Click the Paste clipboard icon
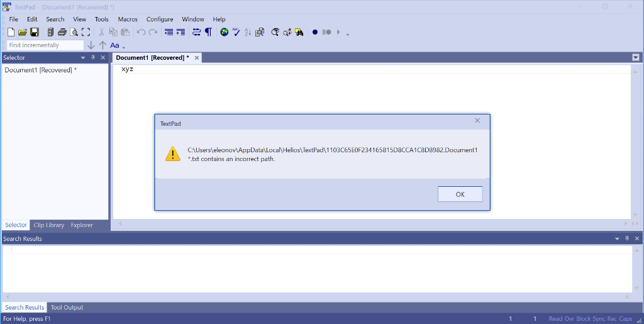Screen dimensions: 644x324 [125, 32]
